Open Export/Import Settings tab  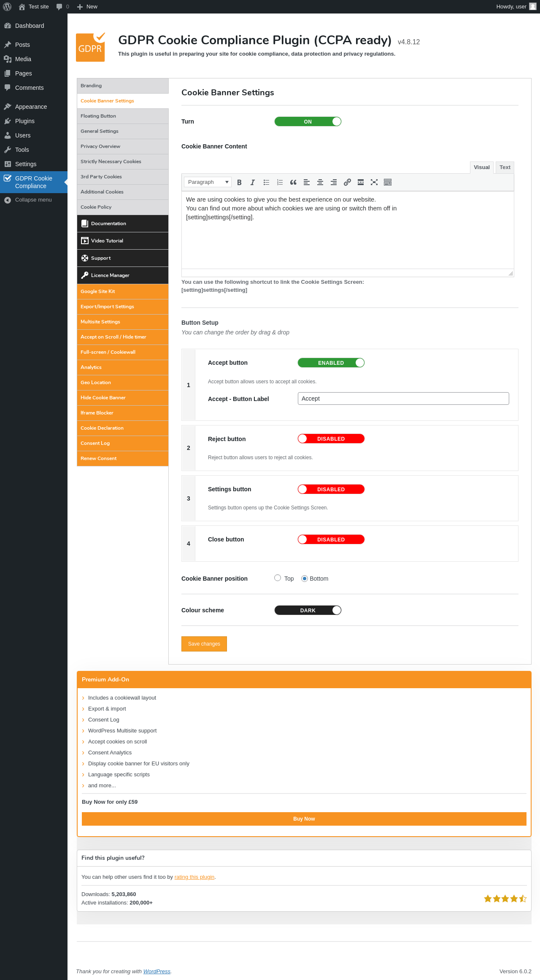click(x=123, y=307)
